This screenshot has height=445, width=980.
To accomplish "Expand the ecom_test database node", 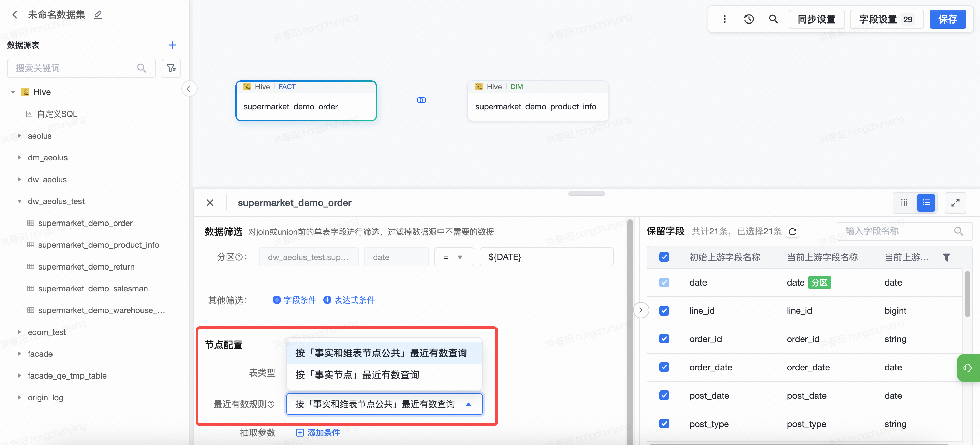I will [19, 332].
